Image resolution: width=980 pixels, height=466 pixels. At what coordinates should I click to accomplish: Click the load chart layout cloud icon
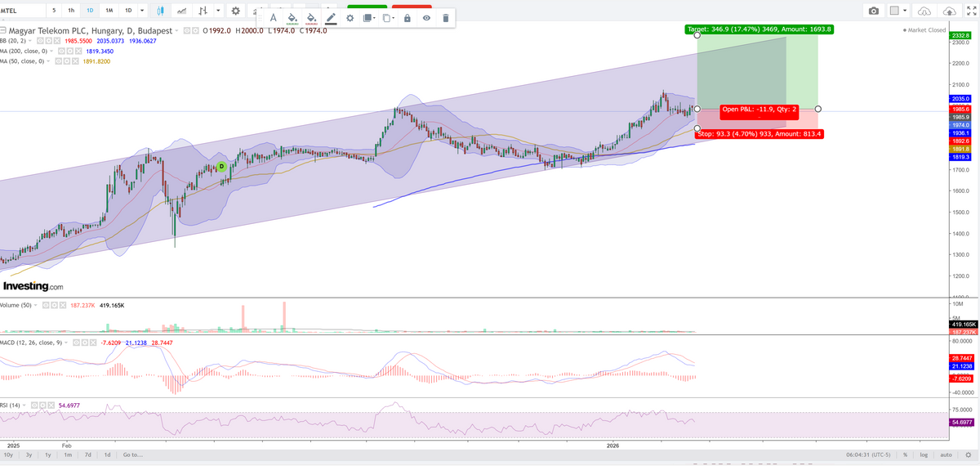point(924,11)
